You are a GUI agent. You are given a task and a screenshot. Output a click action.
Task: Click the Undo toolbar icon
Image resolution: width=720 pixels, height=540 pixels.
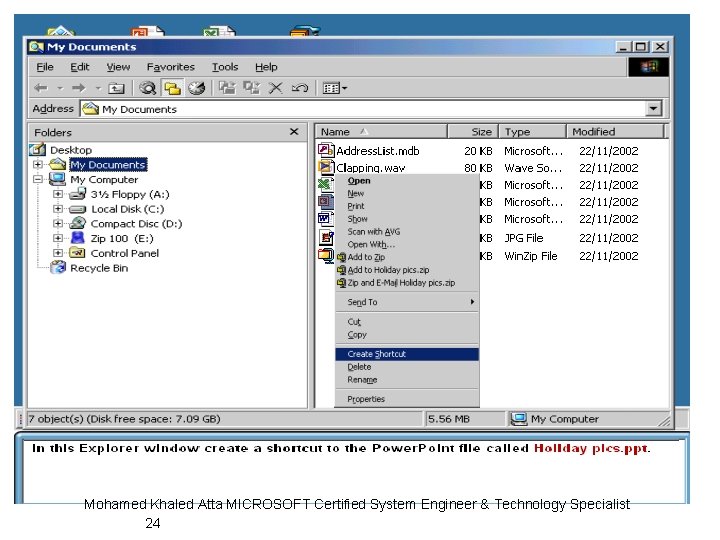click(x=299, y=88)
